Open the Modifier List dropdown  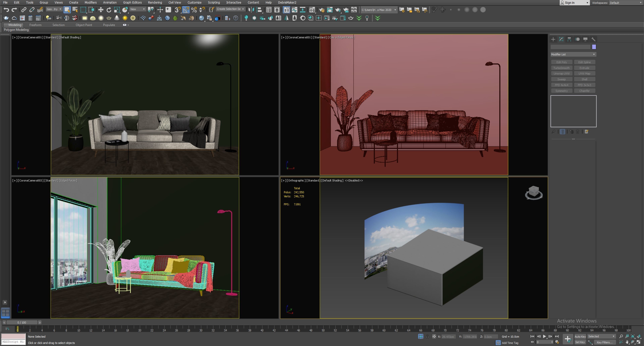pos(573,54)
